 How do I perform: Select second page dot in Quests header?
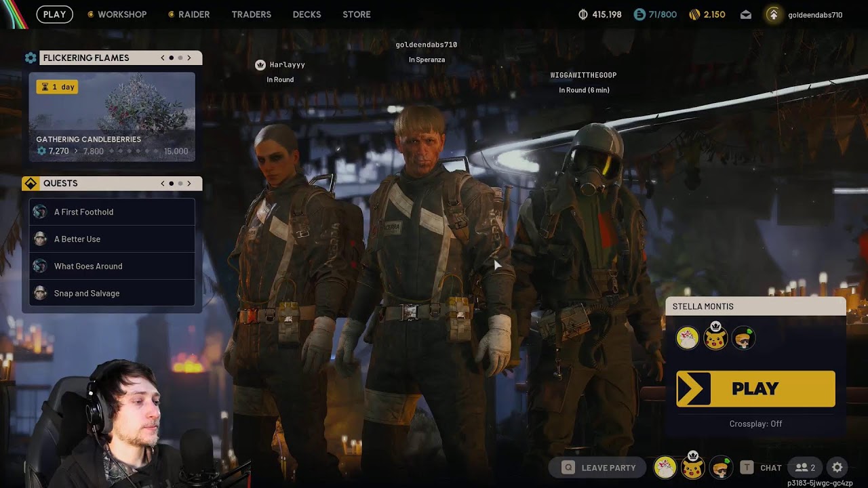(180, 184)
